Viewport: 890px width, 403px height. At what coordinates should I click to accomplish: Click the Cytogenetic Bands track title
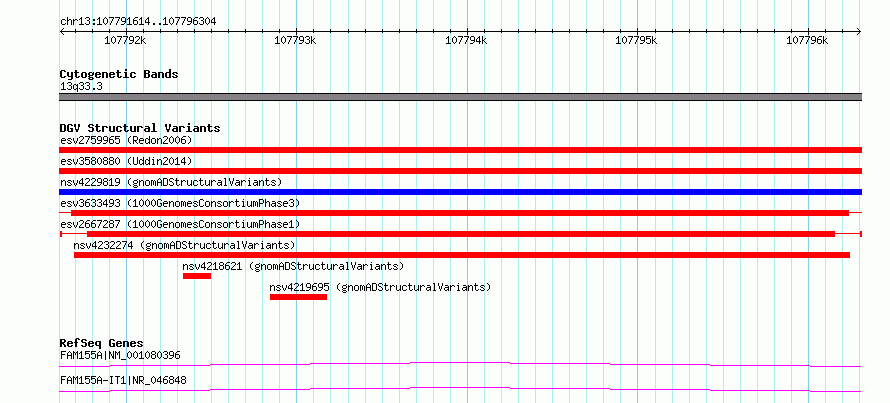(x=119, y=74)
